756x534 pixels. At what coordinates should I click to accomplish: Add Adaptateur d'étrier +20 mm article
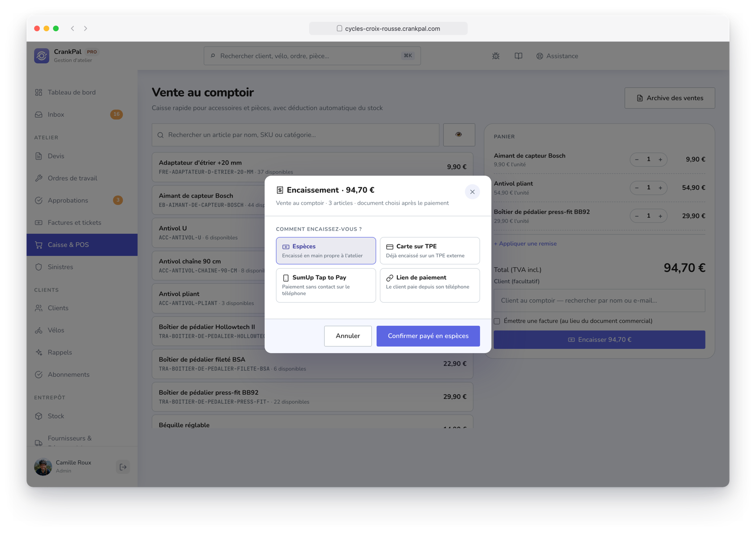[x=312, y=167]
